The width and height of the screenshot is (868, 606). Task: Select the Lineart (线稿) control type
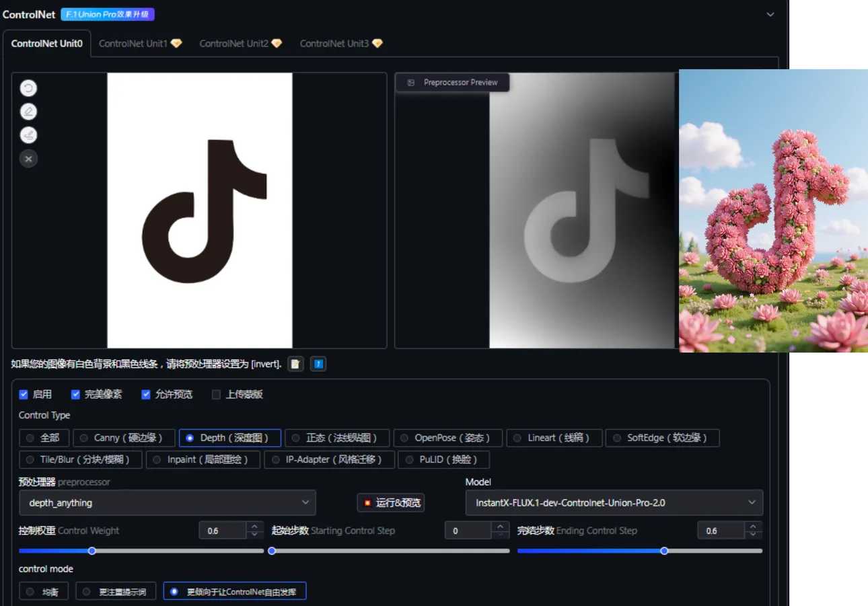coord(554,438)
